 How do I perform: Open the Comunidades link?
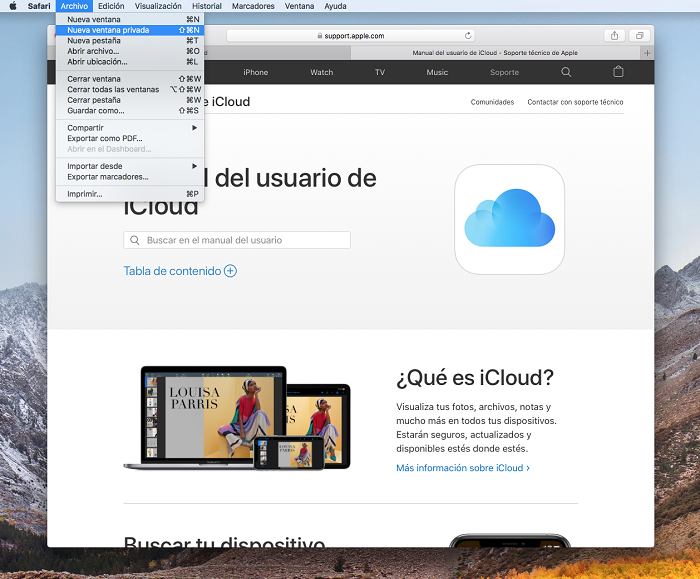coord(492,102)
